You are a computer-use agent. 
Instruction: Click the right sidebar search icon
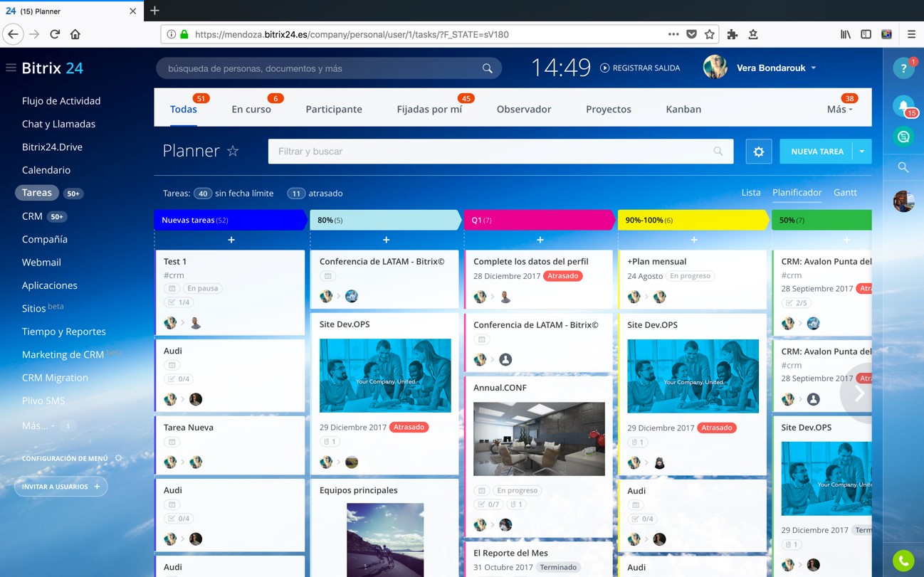click(x=903, y=167)
